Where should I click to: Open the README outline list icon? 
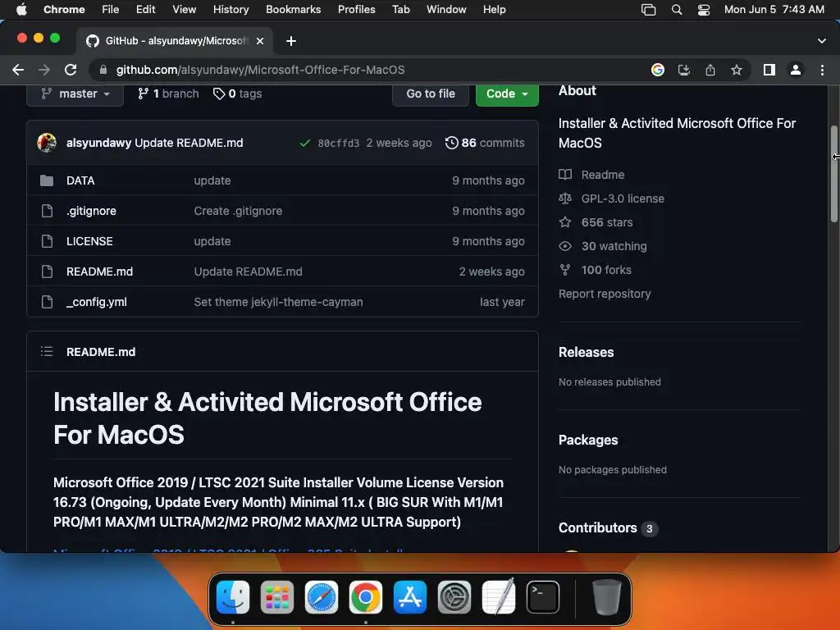[x=47, y=351]
